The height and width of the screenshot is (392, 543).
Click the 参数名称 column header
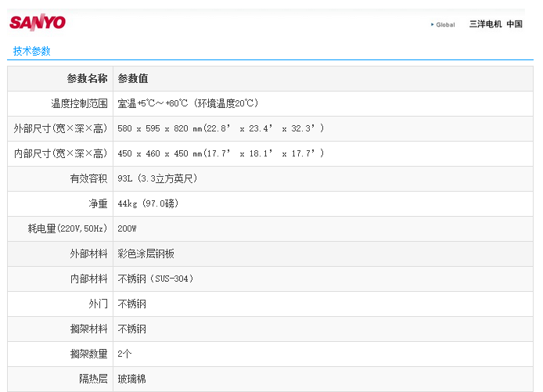[x=87, y=78]
